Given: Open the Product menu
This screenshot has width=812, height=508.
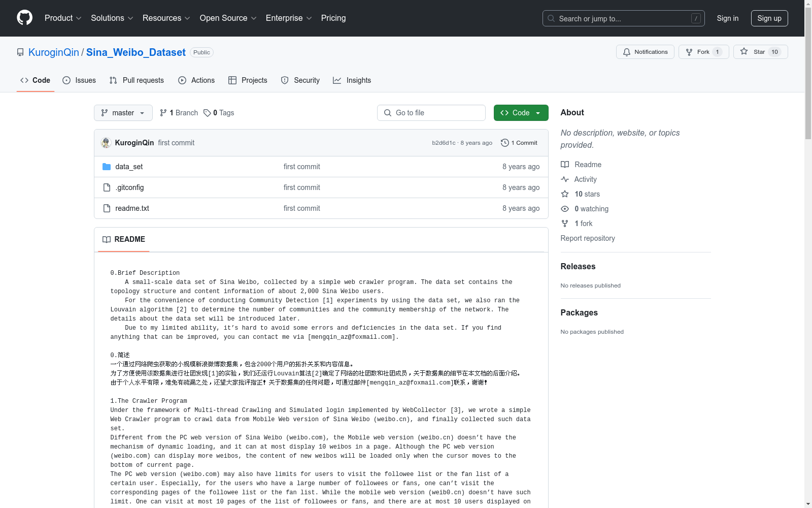Looking at the screenshot, I should point(63,18).
